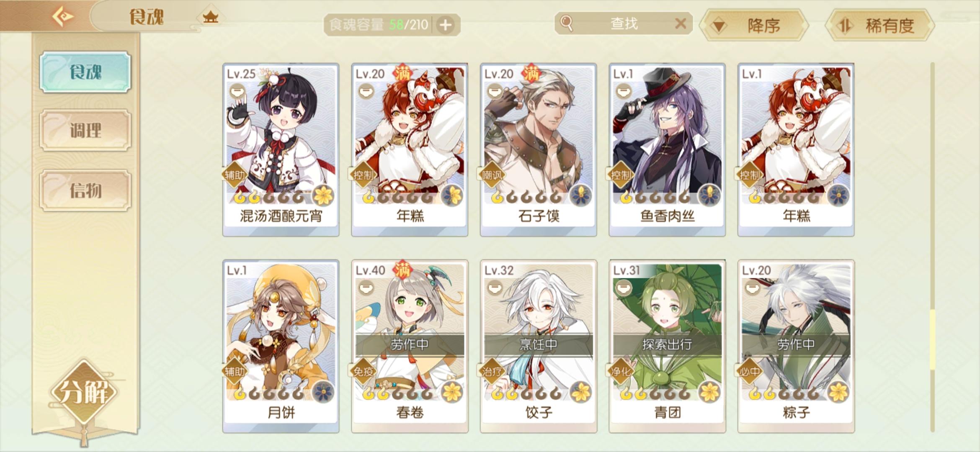Clear the search with the X icon

(x=681, y=23)
